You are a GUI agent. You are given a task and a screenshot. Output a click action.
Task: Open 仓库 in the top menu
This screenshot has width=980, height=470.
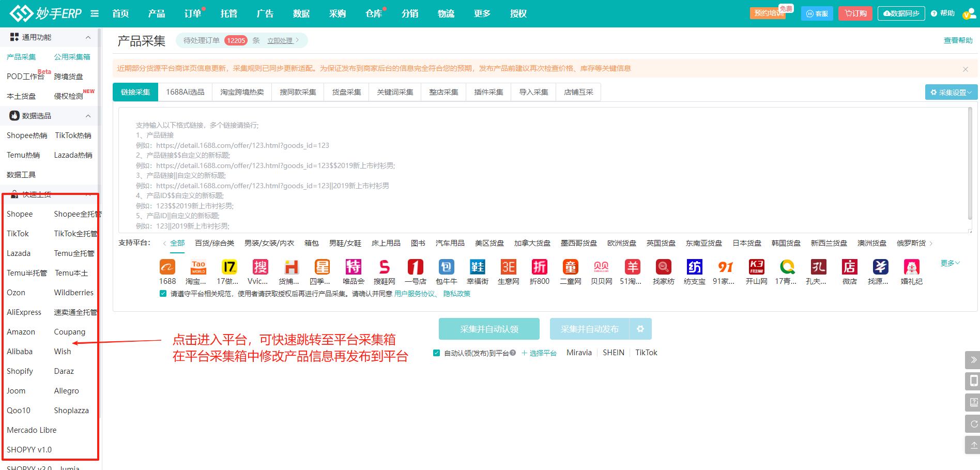pyautogui.click(x=374, y=13)
